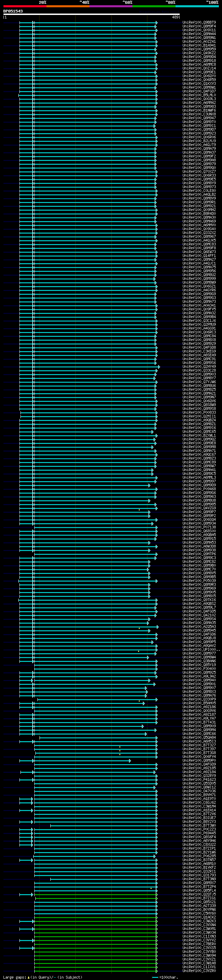Select hit label UniRef100_Q0G9L3

[199, 99]
